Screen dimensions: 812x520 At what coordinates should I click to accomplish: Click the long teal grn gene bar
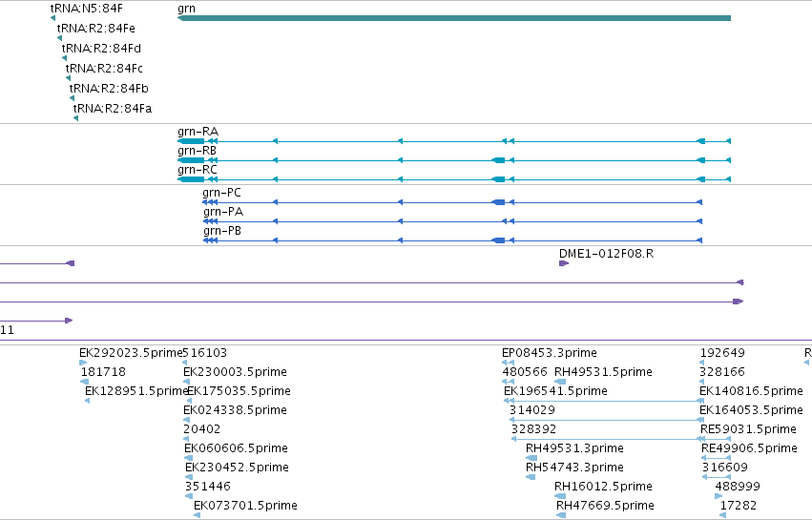[453, 18]
